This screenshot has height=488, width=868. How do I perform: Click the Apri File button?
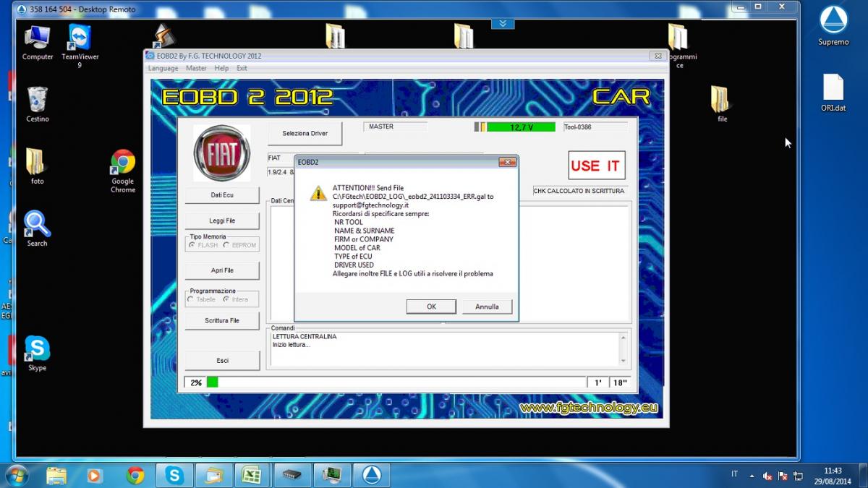coord(222,270)
